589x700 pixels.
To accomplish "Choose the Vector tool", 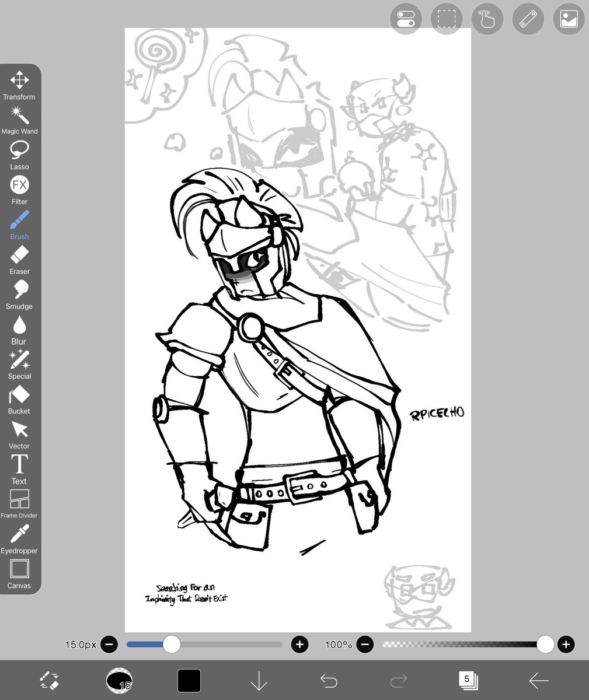I will pyautogui.click(x=19, y=435).
